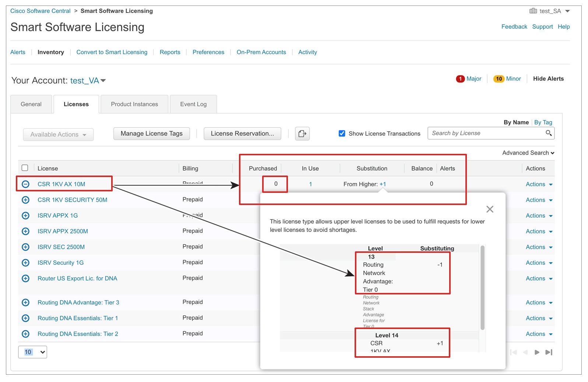Go to Cisco Software Central breadcrumb
The image size is (588, 382).
[41, 11]
